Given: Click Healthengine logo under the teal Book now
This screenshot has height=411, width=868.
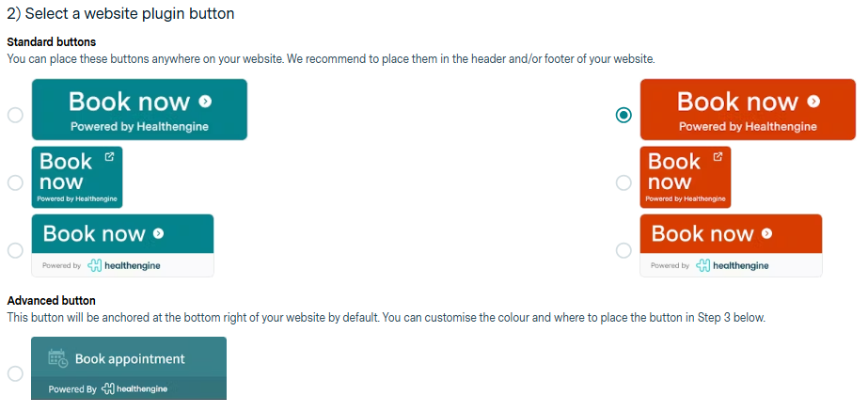Looking at the screenshot, I should point(124,266).
